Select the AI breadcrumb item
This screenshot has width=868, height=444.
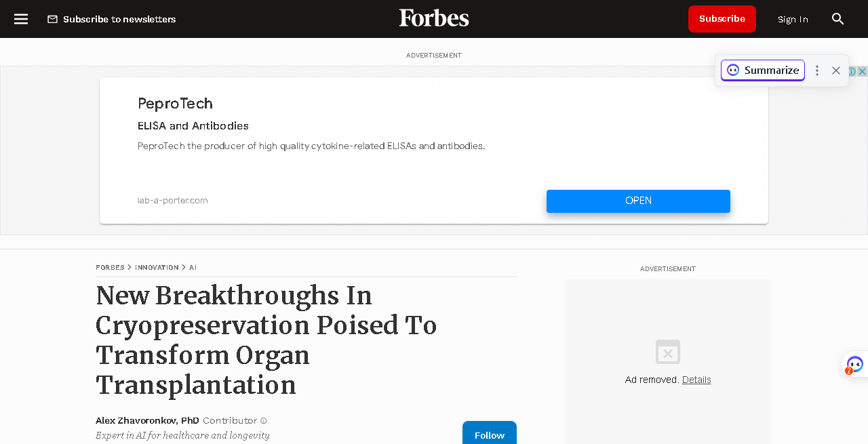(x=193, y=268)
